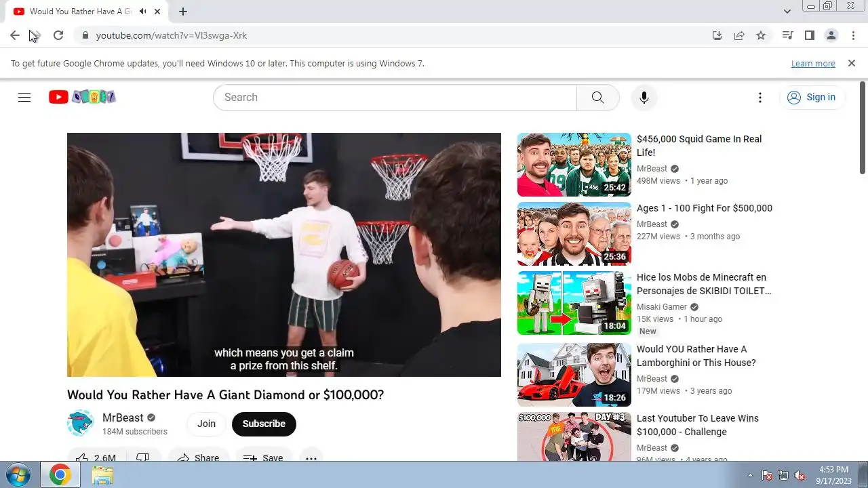Open the YouTube hamburger guide menu

24,97
